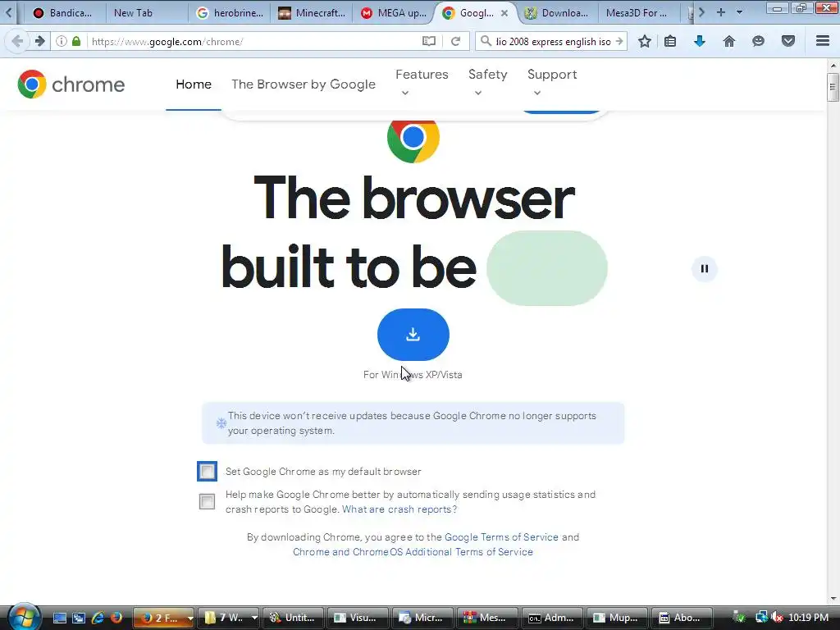Click Show Desktop quick launch icon

pyautogui.click(x=59, y=618)
